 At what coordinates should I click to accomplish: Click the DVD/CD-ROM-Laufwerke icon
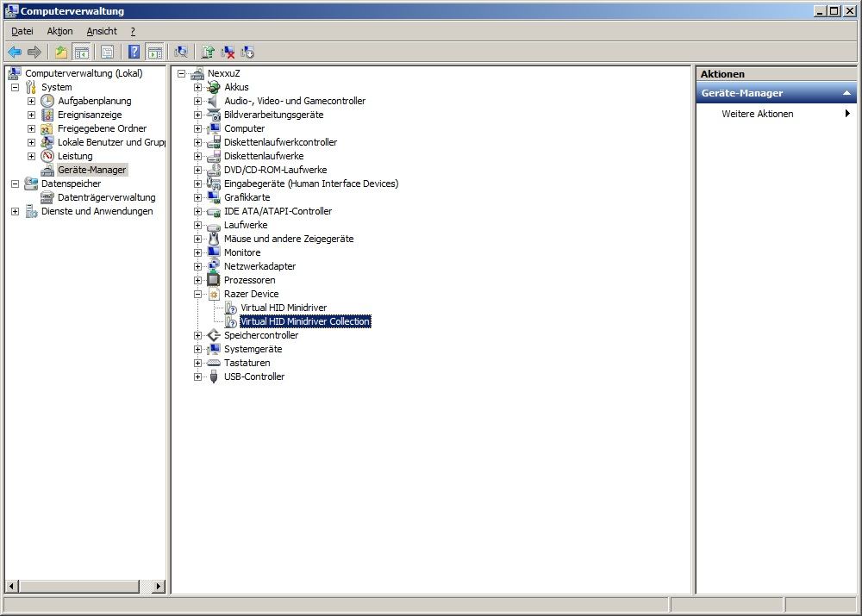coord(213,170)
